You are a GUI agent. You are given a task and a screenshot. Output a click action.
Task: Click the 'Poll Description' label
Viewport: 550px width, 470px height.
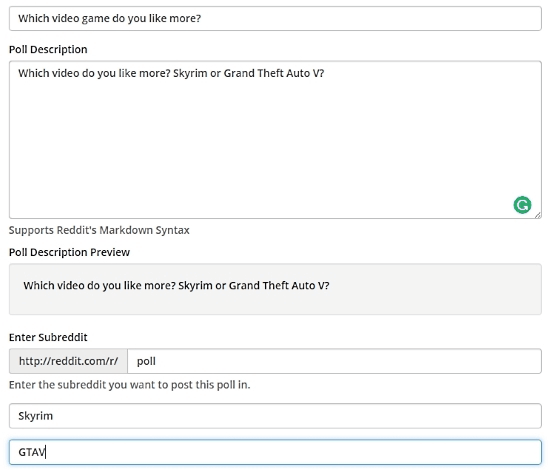48,49
